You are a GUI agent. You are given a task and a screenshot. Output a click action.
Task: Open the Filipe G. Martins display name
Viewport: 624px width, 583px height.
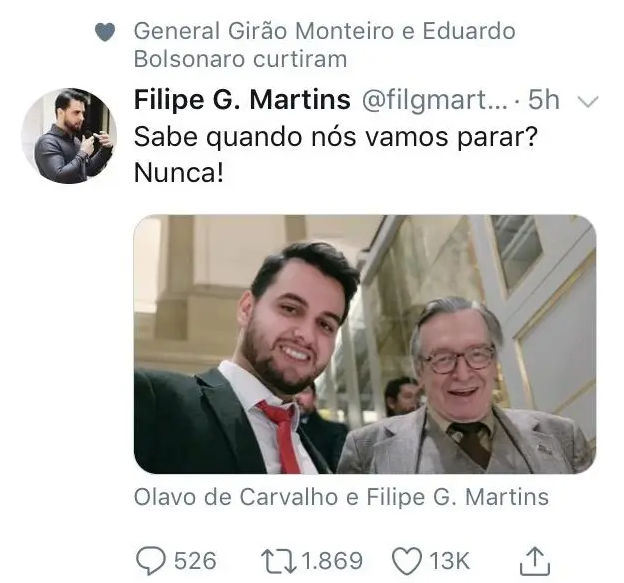[242, 99]
